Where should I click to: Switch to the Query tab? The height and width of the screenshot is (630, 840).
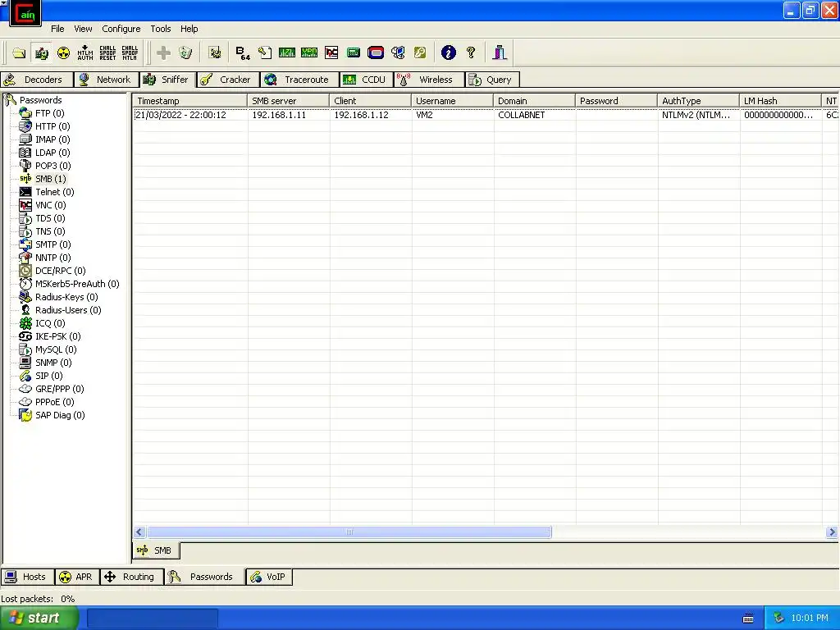click(x=492, y=80)
